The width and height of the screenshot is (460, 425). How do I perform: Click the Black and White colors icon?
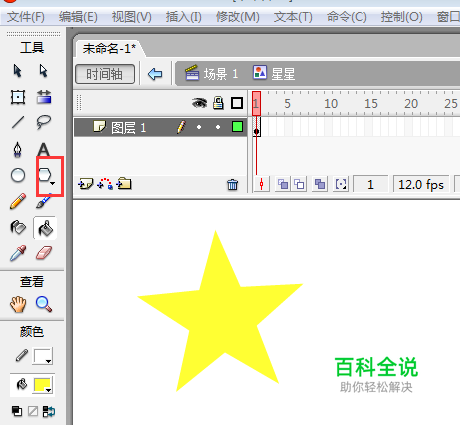[17, 411]
